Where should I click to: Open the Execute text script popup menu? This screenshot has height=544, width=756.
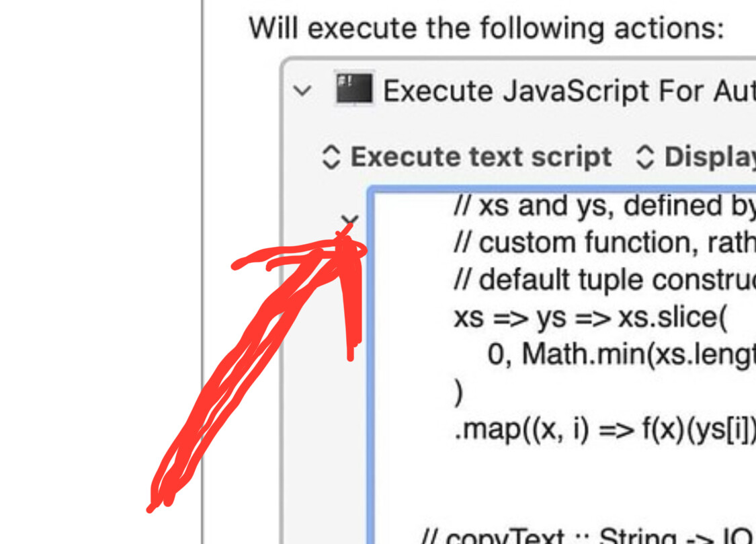click(480, 157)
